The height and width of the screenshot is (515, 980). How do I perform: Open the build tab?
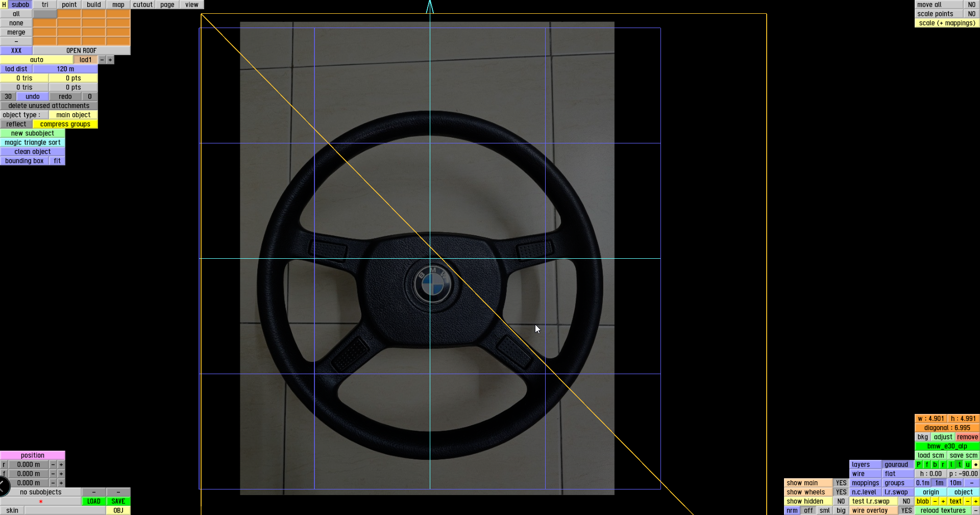[94, 5]
